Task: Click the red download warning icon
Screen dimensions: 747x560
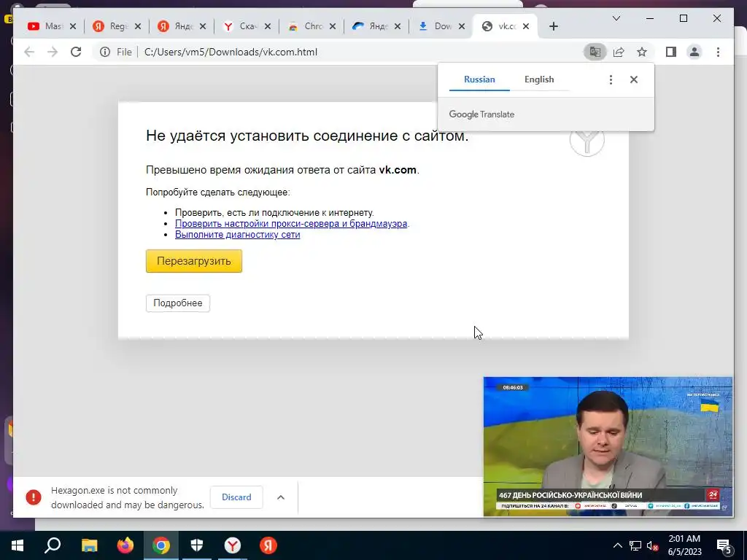Action: [34, 497]
